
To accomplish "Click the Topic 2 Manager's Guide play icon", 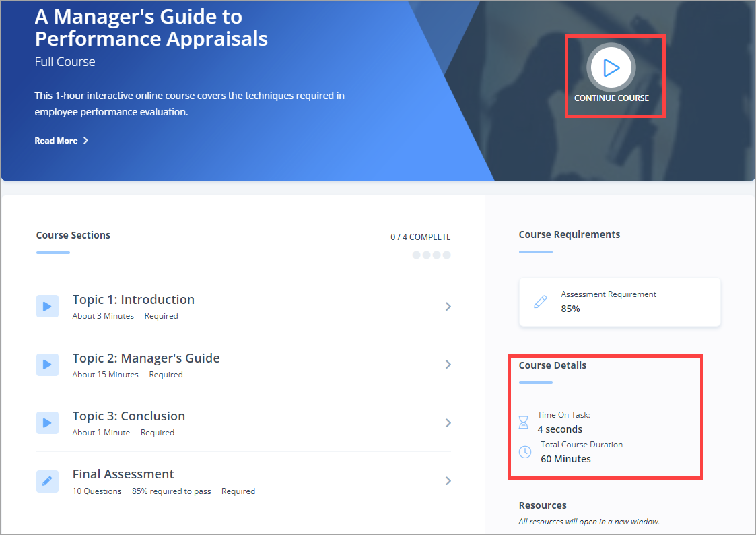I will (x=47, y=365).
